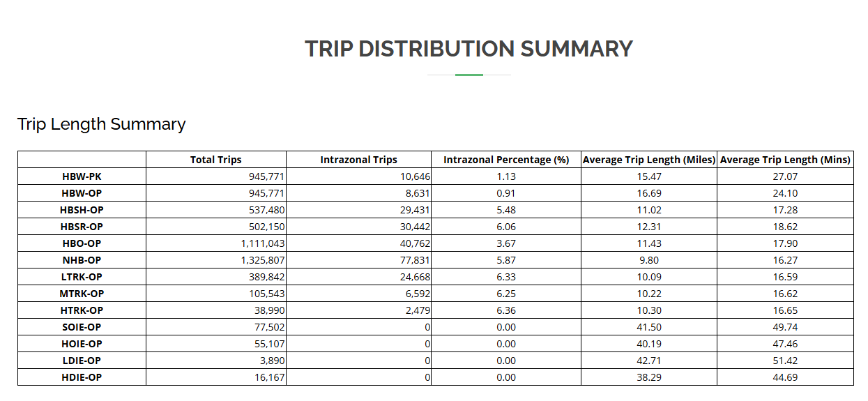Click the Intrazonal Trips column header
This screenshot has height=401, width=868.
pyautogui.click(x=358, y=160)
